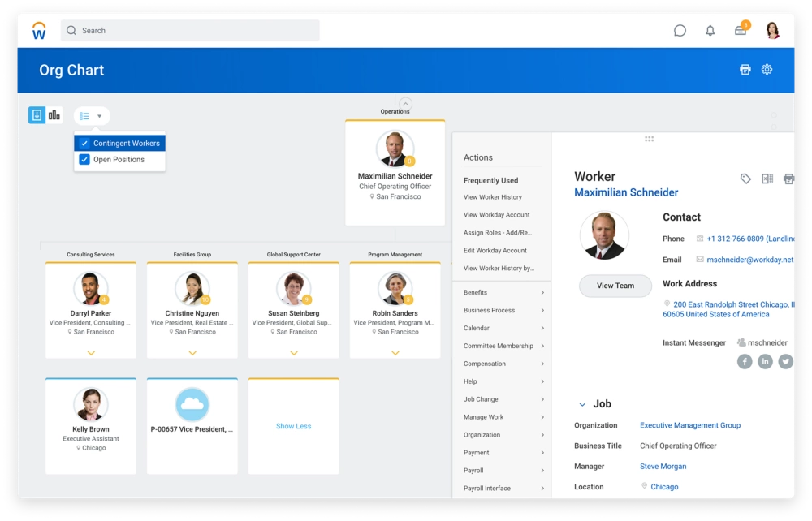Open the chat messages icon
The height and width of the screenshot is (521, 812).
pos(680,31)
